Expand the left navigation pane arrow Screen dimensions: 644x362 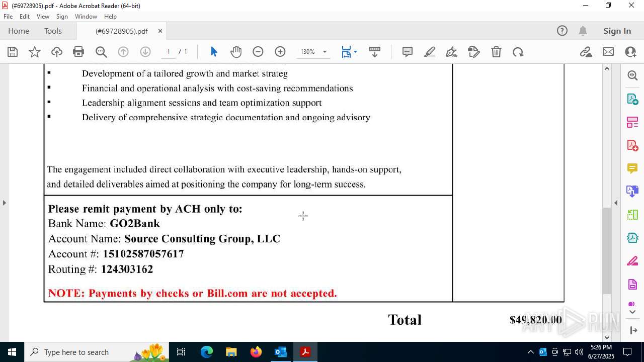pos(4,203)
